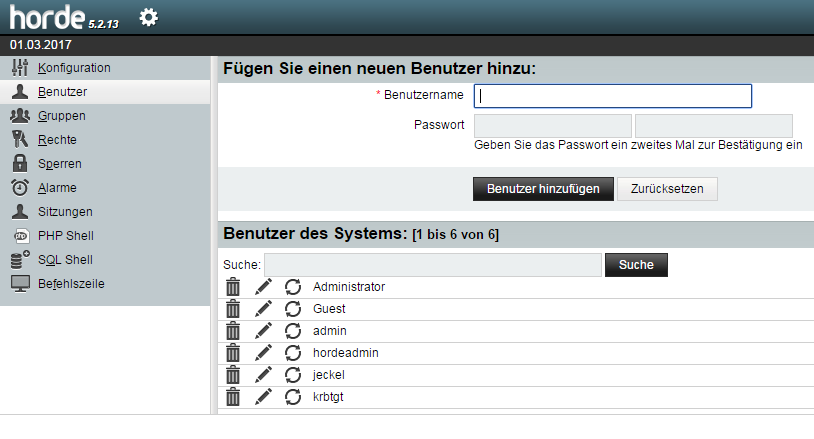Click refresh icon for jeckel user

(x=293, y=375)
